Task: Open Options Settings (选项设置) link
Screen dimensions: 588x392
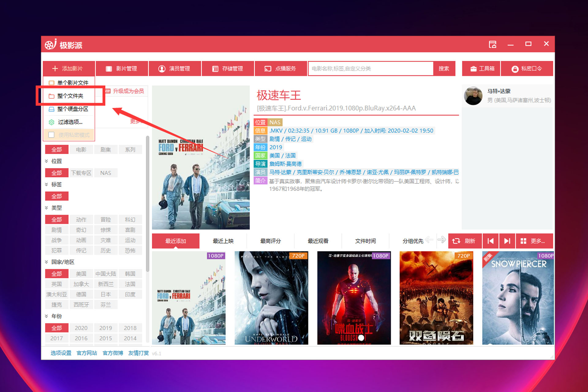Action: (x=61, y=353)
